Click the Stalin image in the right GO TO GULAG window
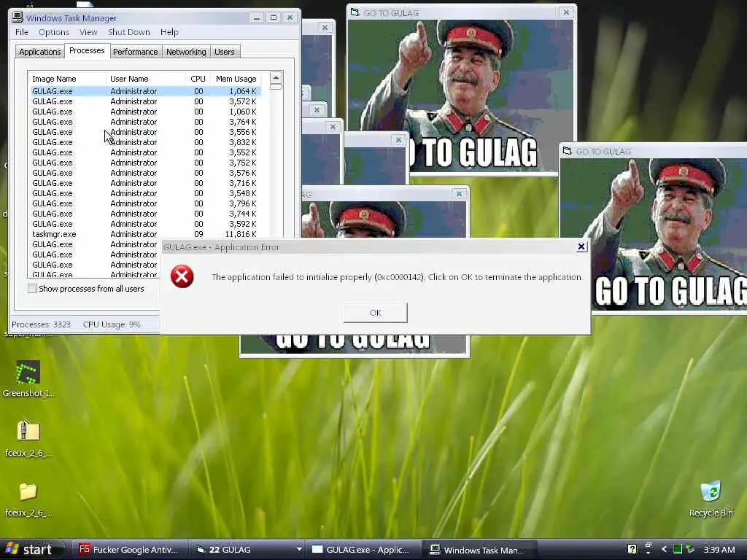Viewport: 747px width, 560px height. (x=653, y=234)
